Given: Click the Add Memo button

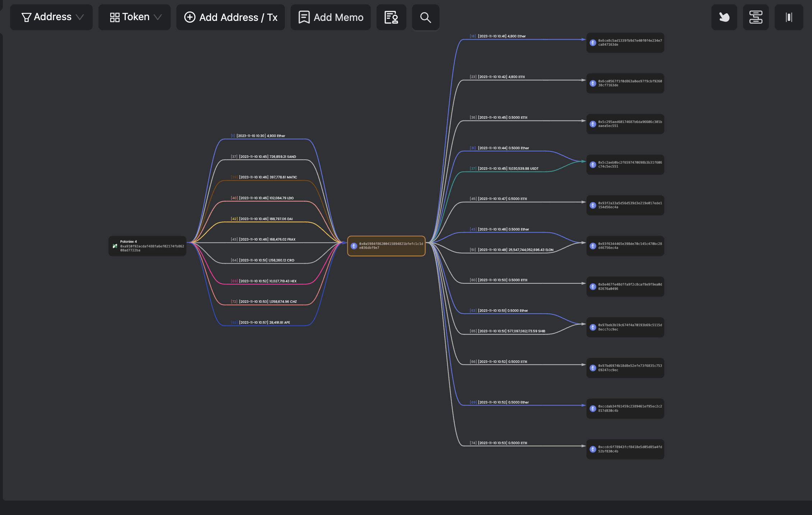Looking at the screenshot, I should (331, 17).
